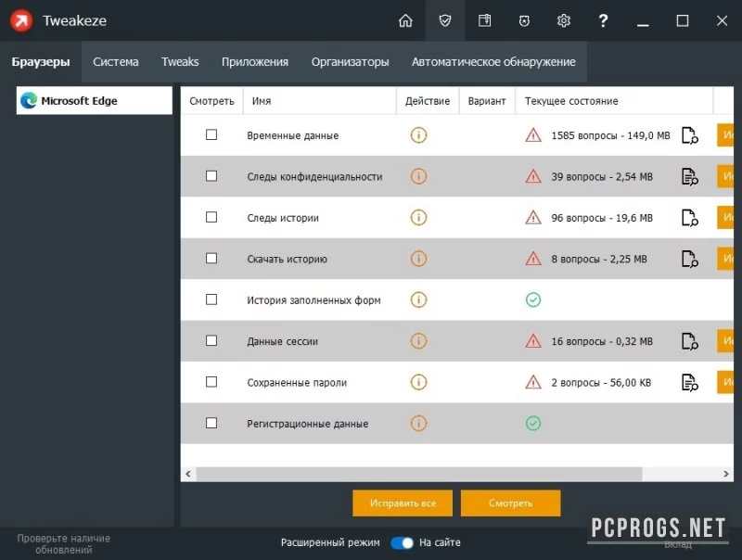Screen dimensions: 742x560
Task: Click green check for Регистрационные данные
Action: (x=533, y=424)
